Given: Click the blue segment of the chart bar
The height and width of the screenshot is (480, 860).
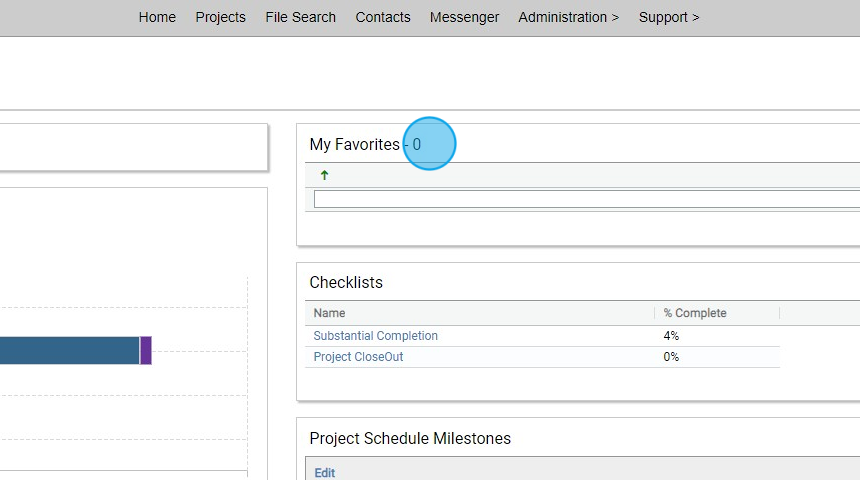Looking at the screenshot, I should 70,350.
